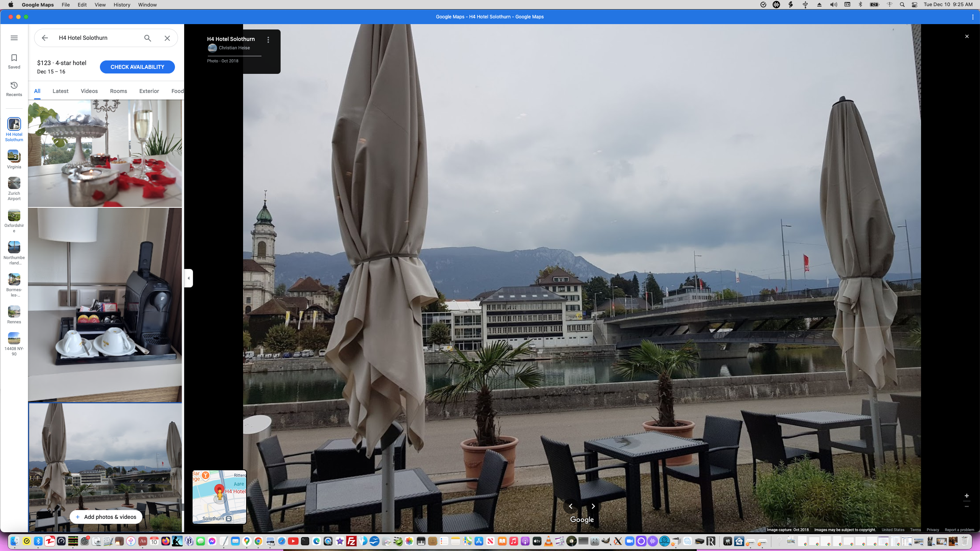This screenshot has height=551, width=980.
Task: Switch to the Rooms tab
Action: pos(118,91)
